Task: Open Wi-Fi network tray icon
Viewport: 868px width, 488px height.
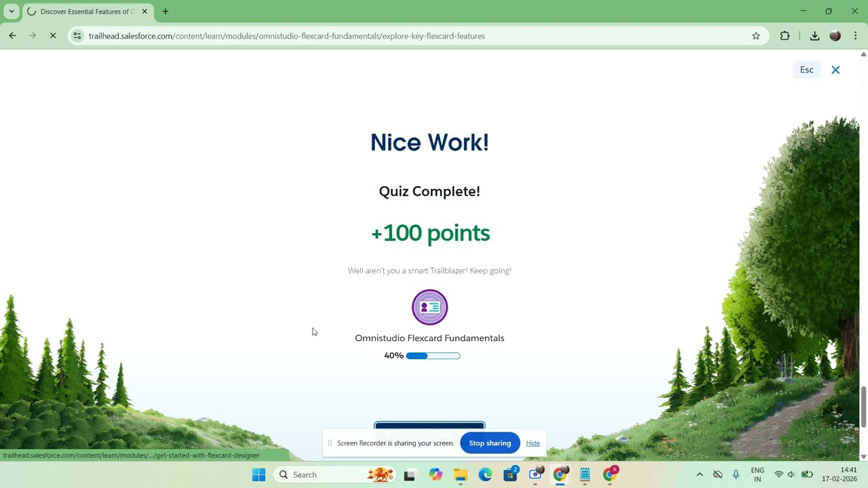Action: pyautogui.click(x=778, y=474)
